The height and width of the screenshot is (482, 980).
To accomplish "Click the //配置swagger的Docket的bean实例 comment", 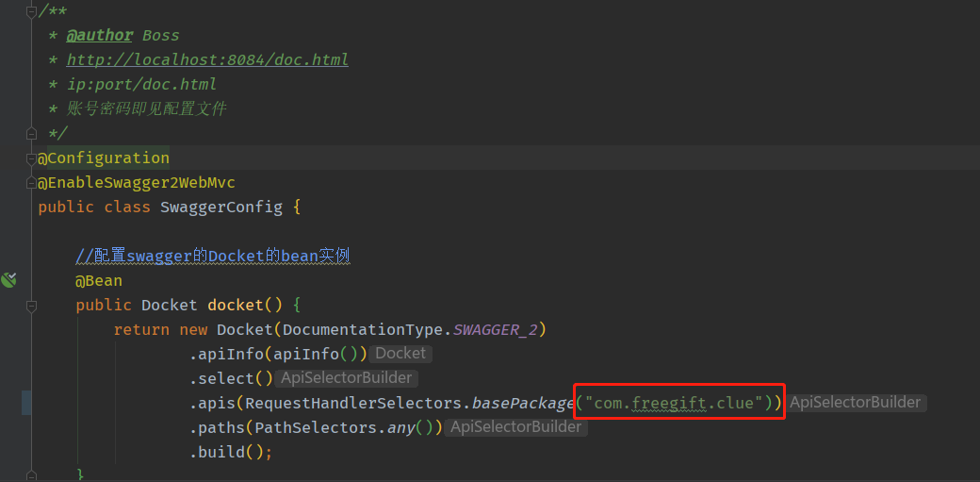I will tap(213, 256).
